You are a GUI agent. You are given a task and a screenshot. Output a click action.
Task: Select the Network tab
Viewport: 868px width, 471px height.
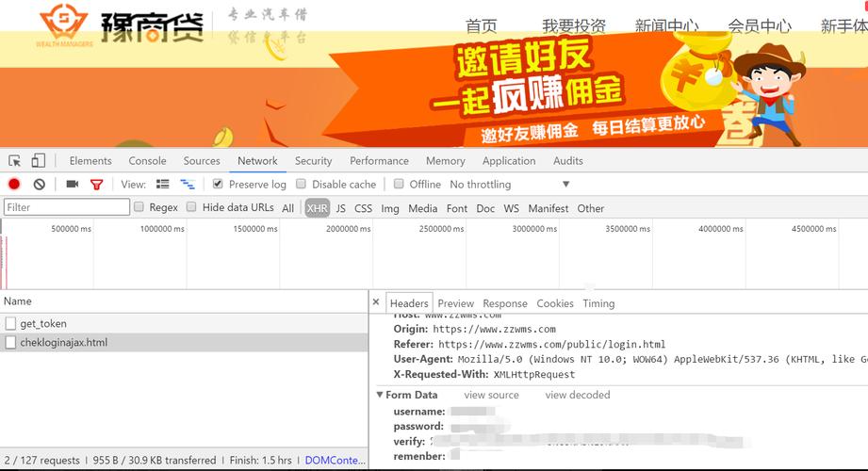[x=257, y=160]
